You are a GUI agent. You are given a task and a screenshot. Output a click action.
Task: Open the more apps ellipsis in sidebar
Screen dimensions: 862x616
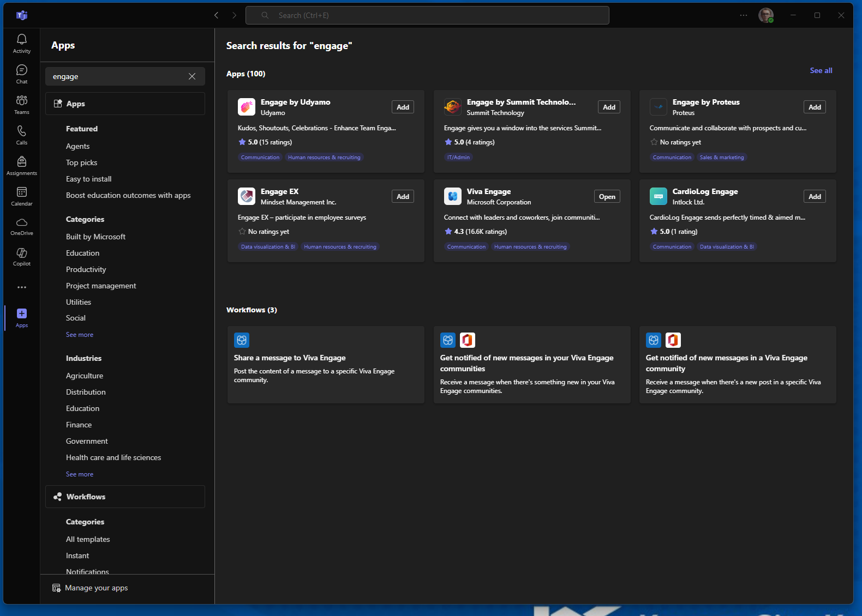click(x=22, y=287)
